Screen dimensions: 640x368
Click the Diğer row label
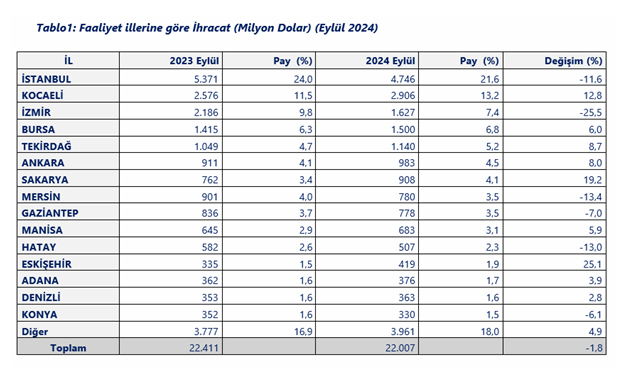pos(35,332)
